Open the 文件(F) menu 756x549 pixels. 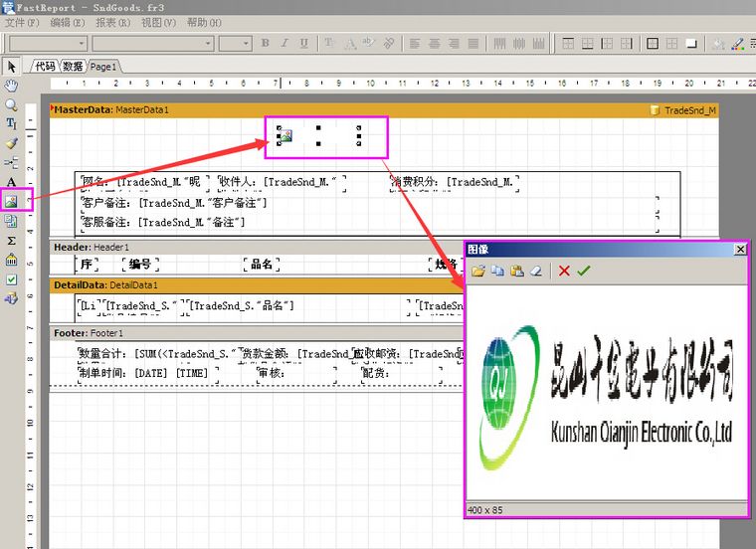(x=22, y=23)
